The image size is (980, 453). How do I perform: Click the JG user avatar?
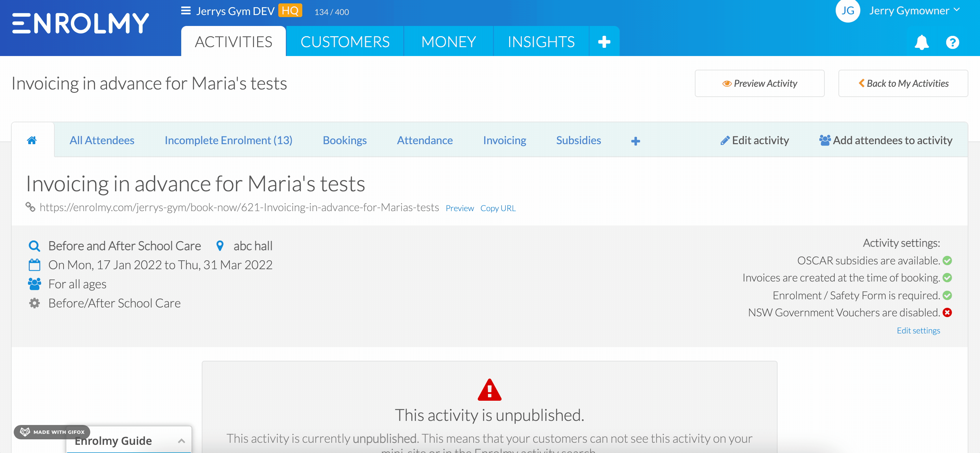pyautogui.click(x=848, y=11)
